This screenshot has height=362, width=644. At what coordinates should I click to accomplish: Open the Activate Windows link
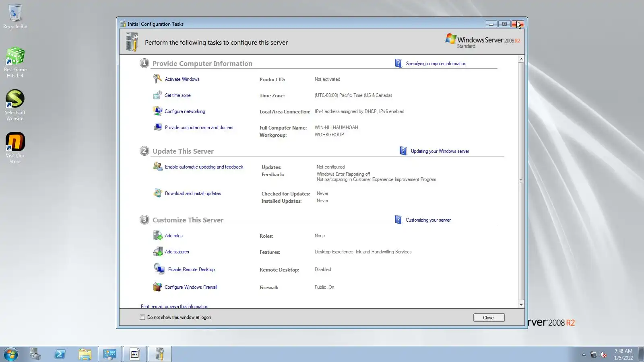[x=182, y=79]
